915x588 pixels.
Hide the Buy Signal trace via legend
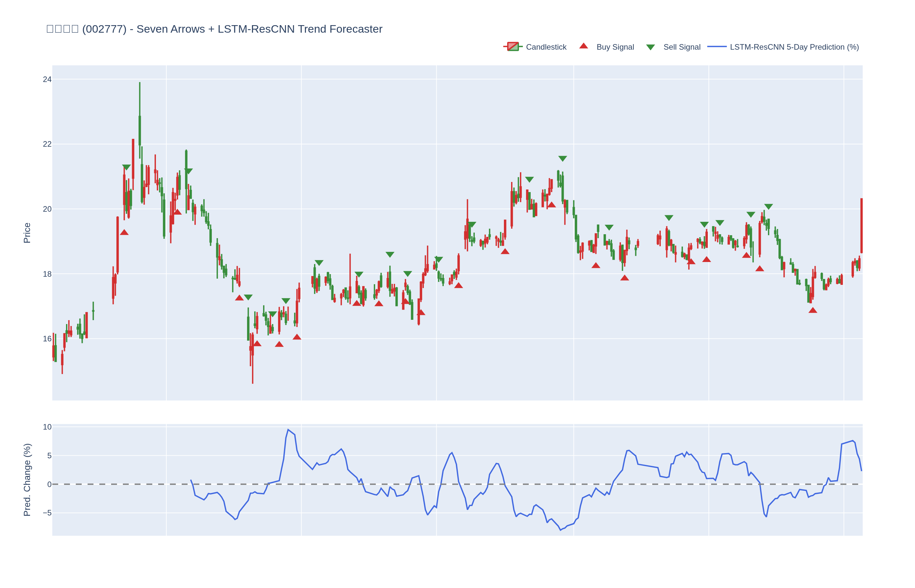click(615, 47)
